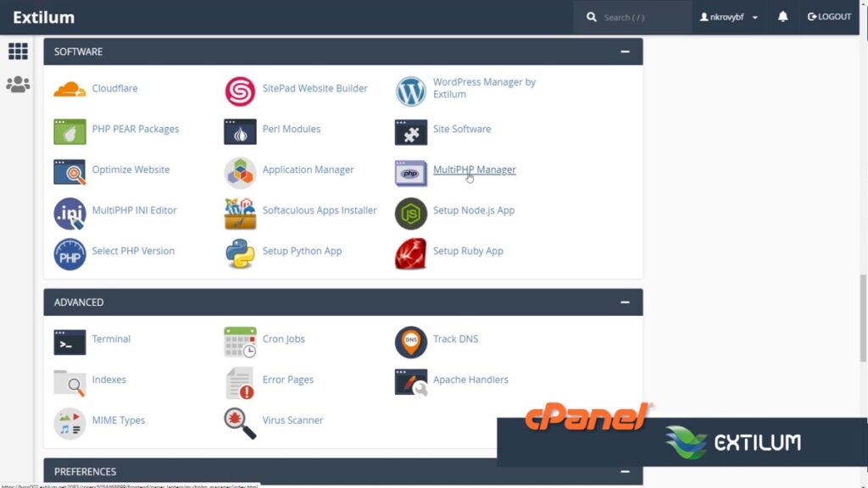Open the Virus Scanner text link
Screen dimensions: 868x488
[292, 420]
